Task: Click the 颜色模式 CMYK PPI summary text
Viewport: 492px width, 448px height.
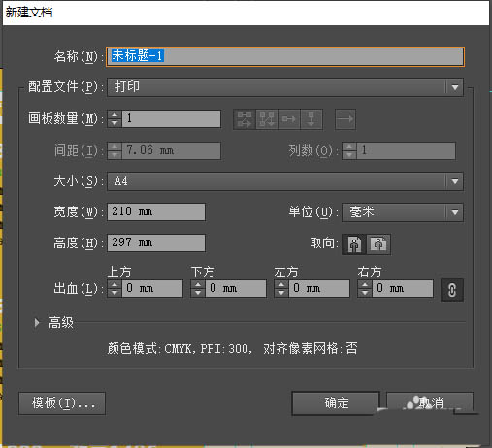Action: tap(232, 349)
